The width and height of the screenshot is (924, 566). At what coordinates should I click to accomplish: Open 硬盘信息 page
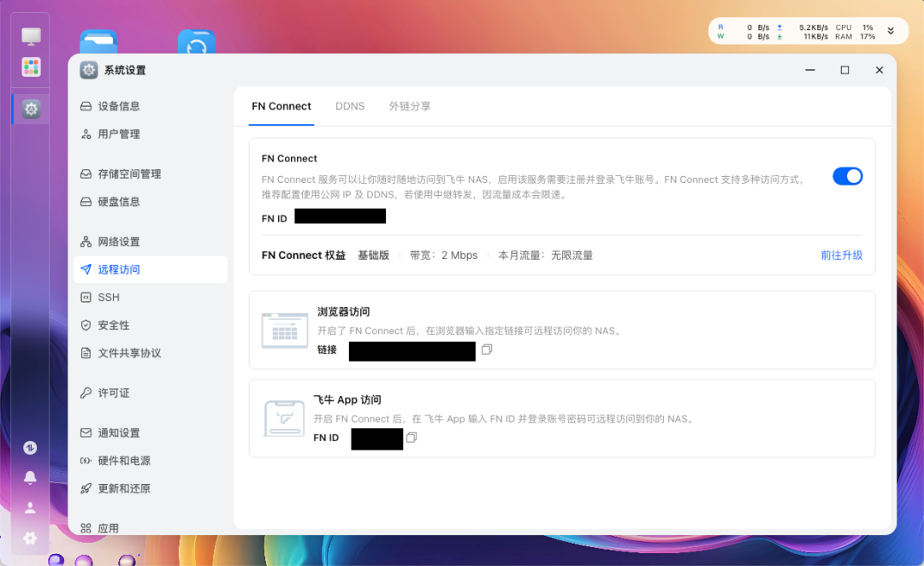pos(151,202)
